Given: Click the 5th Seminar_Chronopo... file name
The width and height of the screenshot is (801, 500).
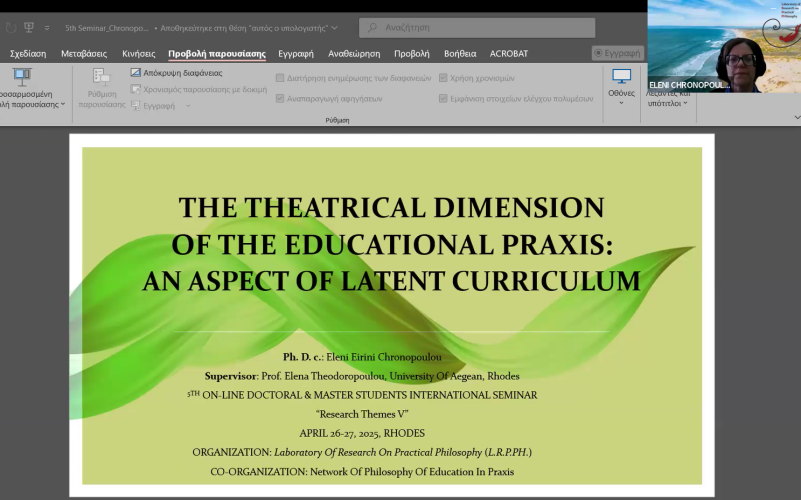Looking at the screenshot, I should tap(107, 28).
